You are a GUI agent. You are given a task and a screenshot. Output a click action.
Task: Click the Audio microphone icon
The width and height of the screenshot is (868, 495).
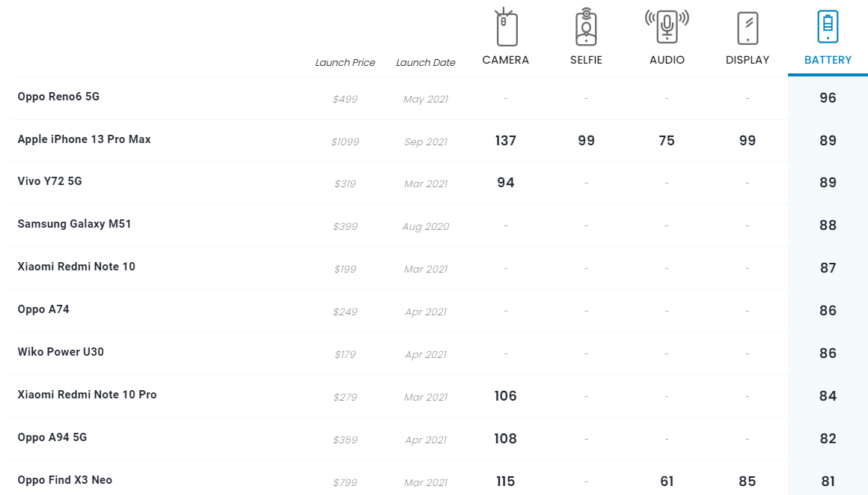coord(667,28)
